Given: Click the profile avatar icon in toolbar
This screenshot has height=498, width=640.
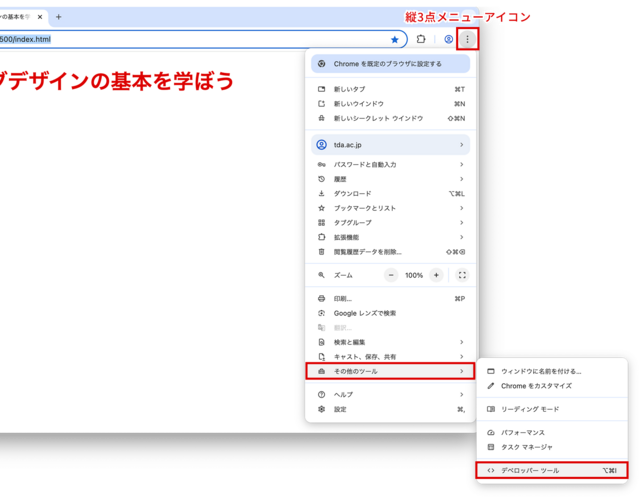Looking at the screenshot, I should pyautogui.click(x=449, y=39).
